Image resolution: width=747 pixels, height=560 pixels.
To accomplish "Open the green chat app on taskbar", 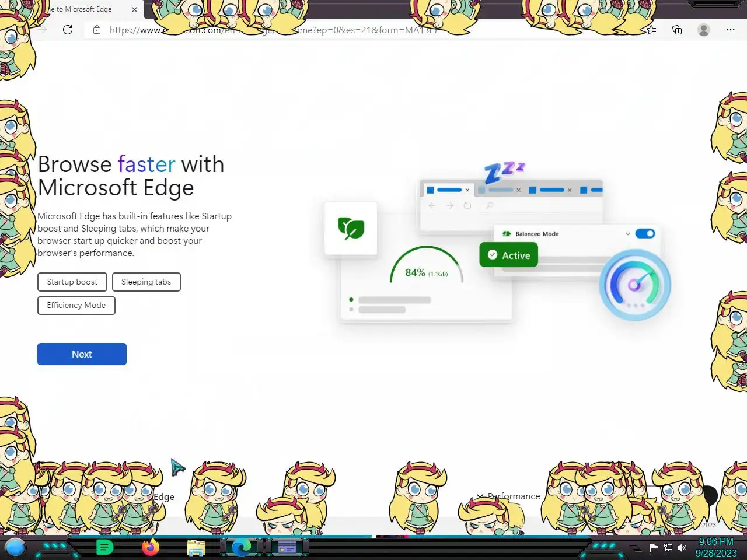I will tap(104, 547).
